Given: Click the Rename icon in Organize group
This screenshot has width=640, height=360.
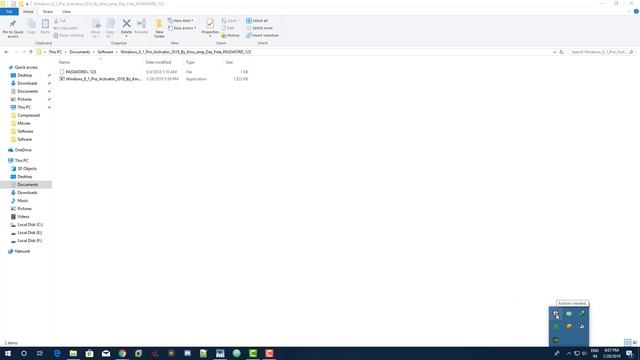Looking at the screenshot, I should coord(141,24).
